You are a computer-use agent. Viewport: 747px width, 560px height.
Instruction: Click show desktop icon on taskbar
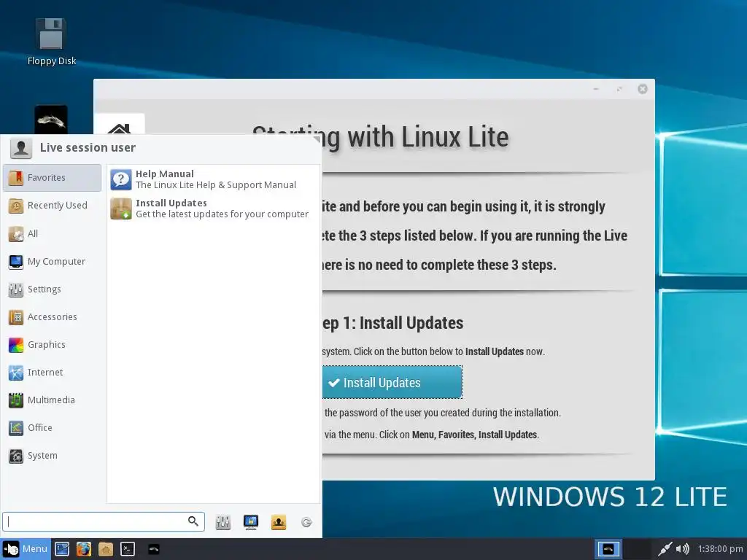point(62,549)
